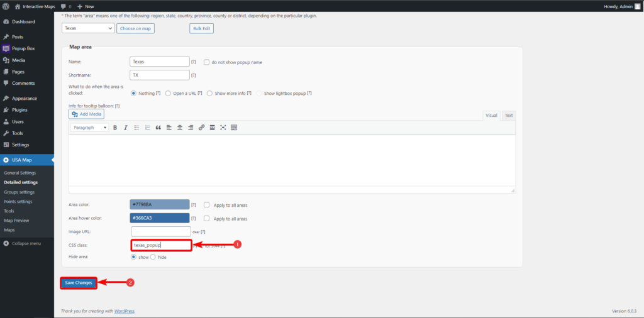Click the blockquote icon
The height and width of the screenshot is (318, 644).
[158, 128]
